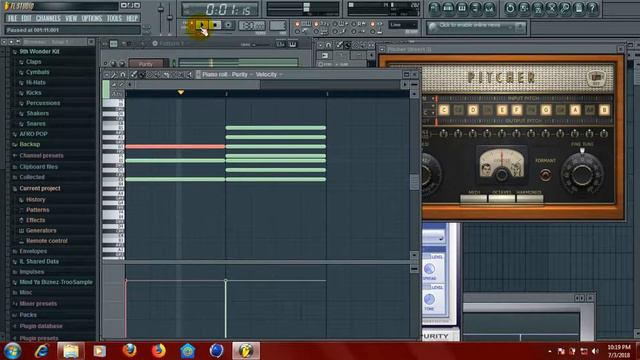
Task: Toggle the C note key in Pitcher
Action: (444, 110)
